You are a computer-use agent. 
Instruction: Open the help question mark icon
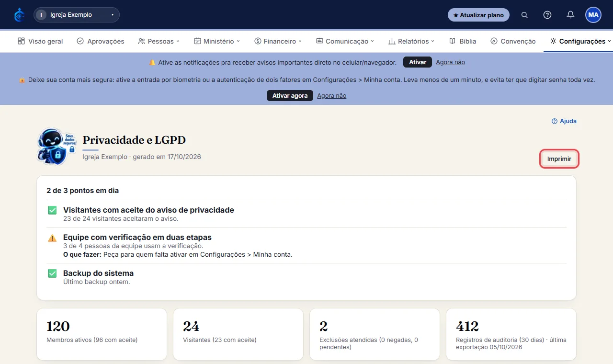pyautogui.click(x=547, y=15)
